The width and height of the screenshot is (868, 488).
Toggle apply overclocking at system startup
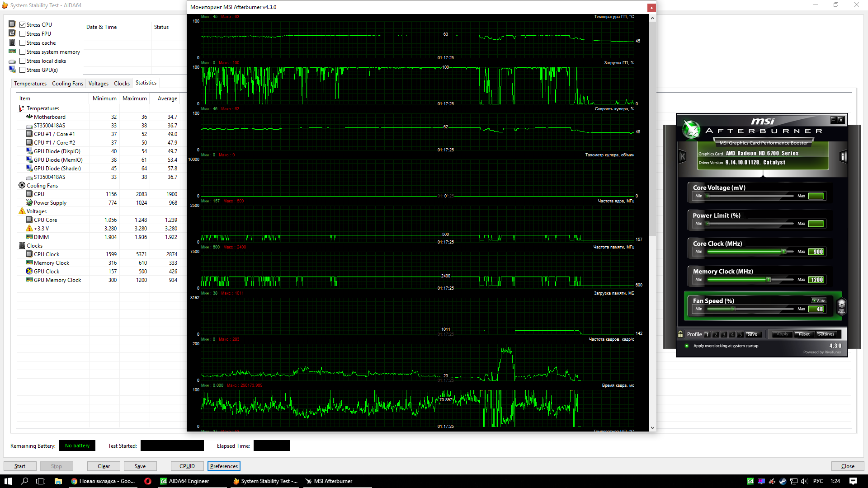click(x=687, y=346)
